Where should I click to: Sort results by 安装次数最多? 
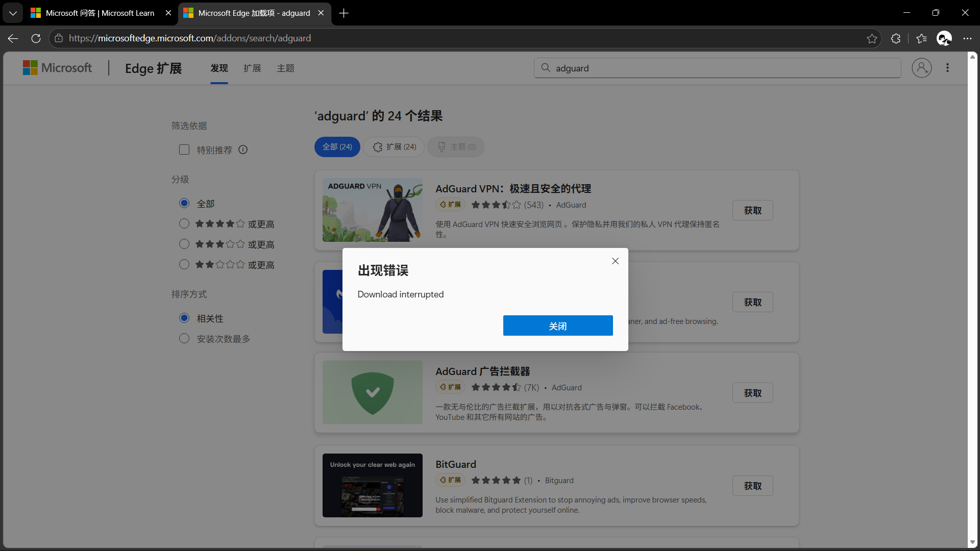coord(184,339)
